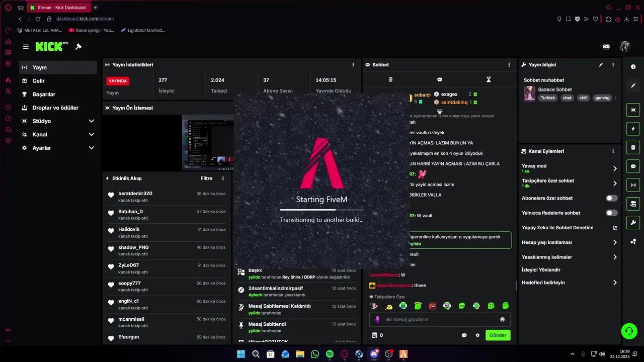This screenshot has height=362, width=644.
Task: Send the message with Gönder button
Action: point(498,335)
